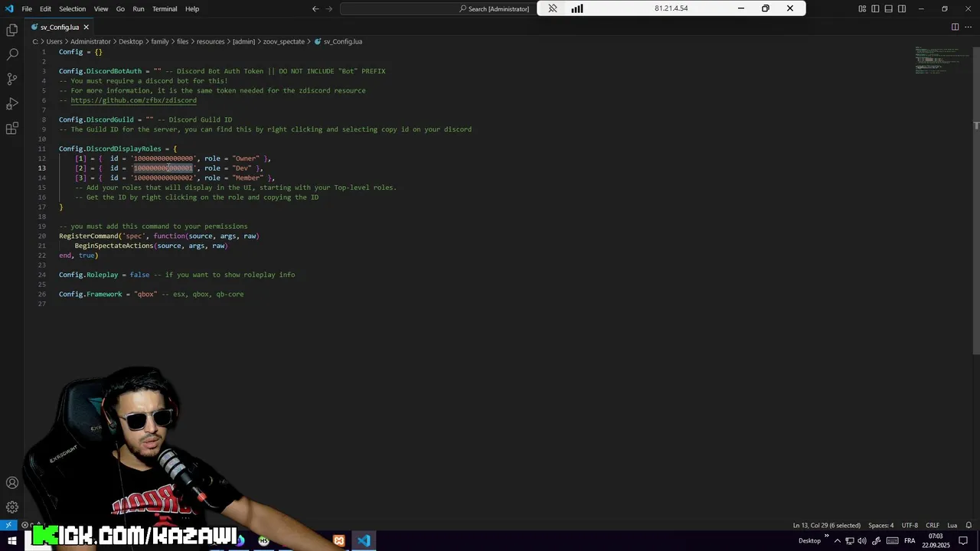Expand the [admin] breadcrumb segment
The height and width of the screenshot is (551, 980).
click(x=243, y=41)
